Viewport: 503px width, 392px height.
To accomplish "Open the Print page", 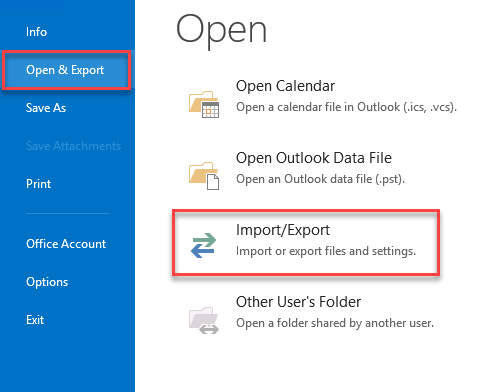I will pyautogui.click(x=39, y=184).
